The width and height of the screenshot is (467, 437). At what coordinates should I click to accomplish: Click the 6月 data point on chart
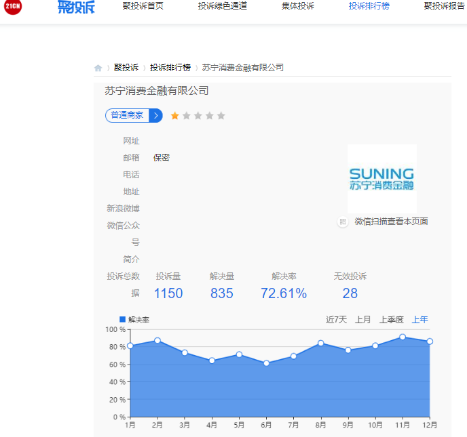(x=266, y=363)
